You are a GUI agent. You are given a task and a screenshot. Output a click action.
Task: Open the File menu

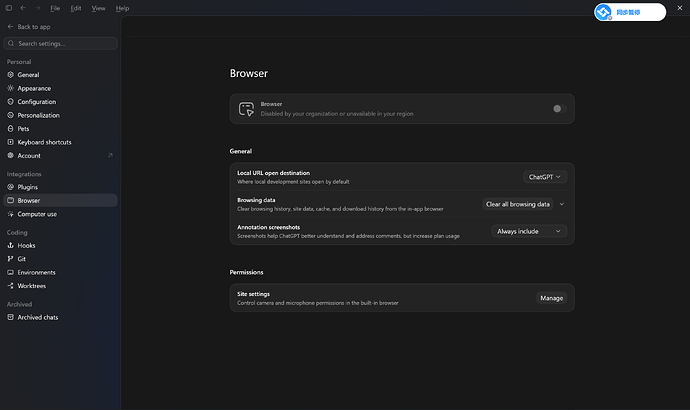tap(55, 8)
